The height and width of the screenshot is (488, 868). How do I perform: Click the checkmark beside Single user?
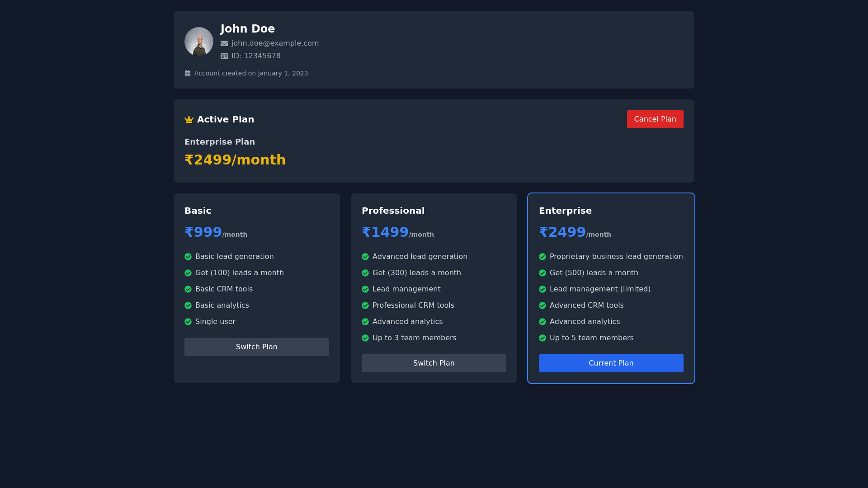click(x=188, y=321)
